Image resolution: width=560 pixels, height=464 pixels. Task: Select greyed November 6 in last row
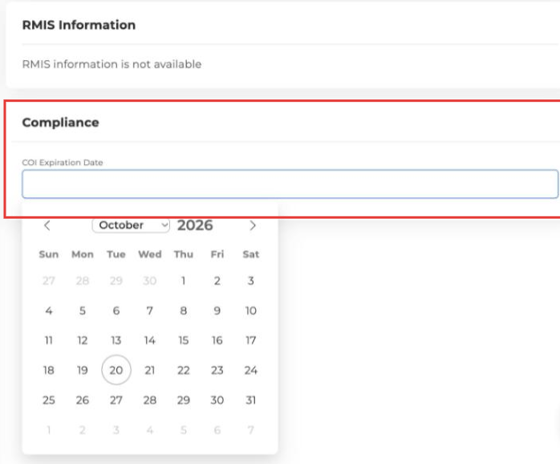217,430
